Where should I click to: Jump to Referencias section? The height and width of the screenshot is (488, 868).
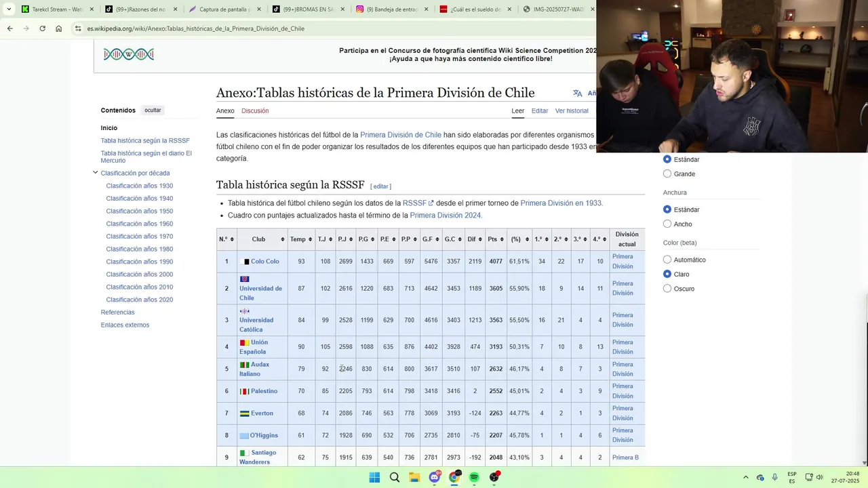coord(118,312)
